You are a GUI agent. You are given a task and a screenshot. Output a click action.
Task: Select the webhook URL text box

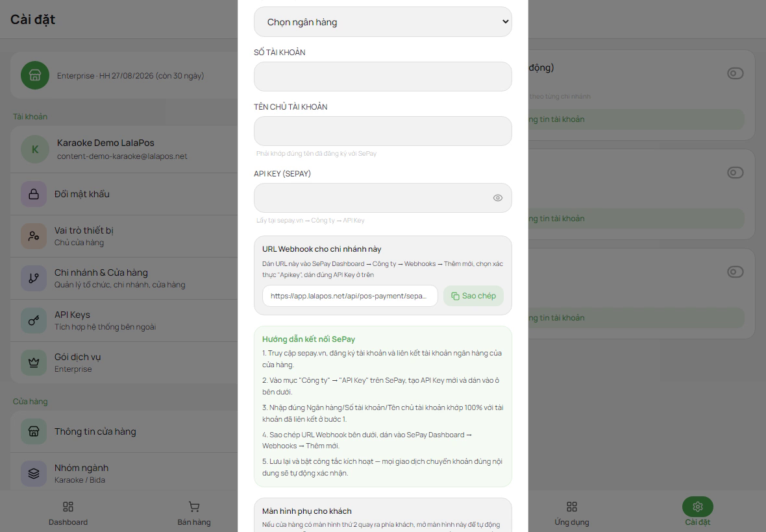coord(350,296)
